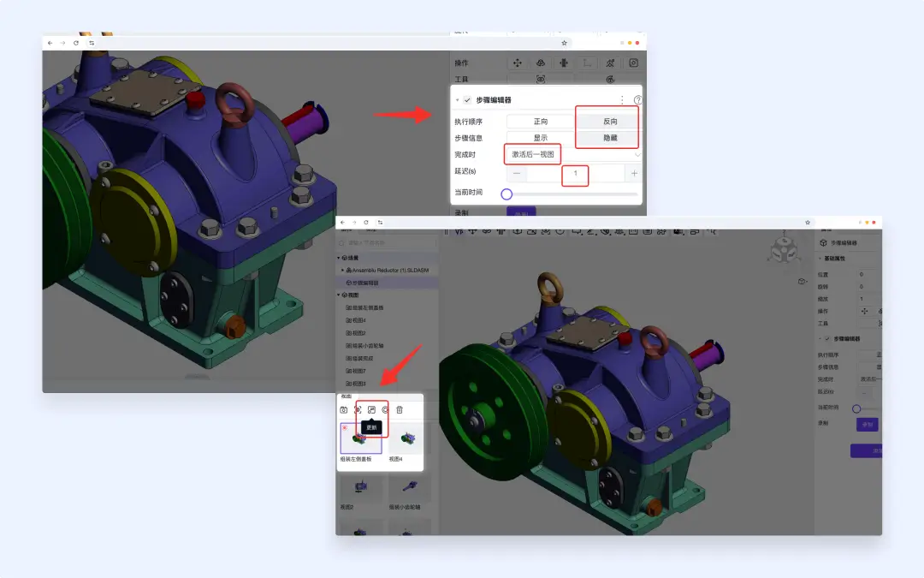This screenshot has width=924, height=578.
Task: Toggle the 步骤编辑器 enable checkbox
Action: pyautogui.click(x=467, y=100)
